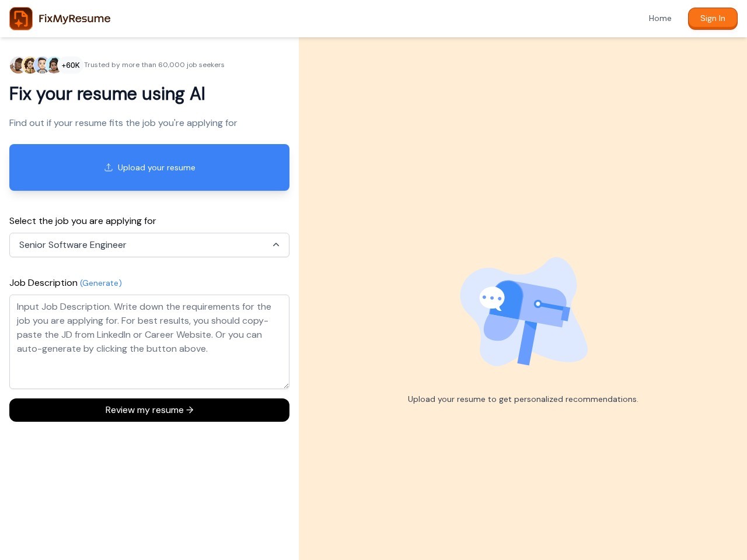The width and height of the screenshot is (747, 560).
Task: Click the FixMyResume brand name text
Action: click(x=74, y=19)
